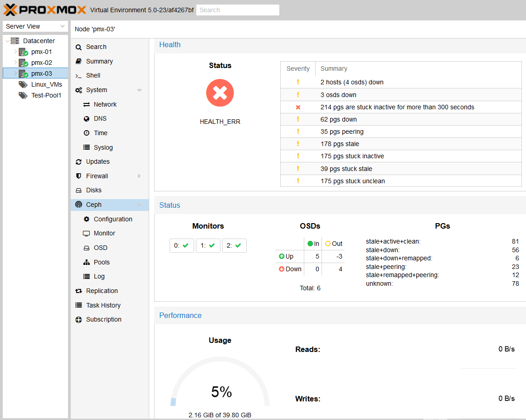Click the Ceph logo icon
This screenshot has height=420, width=526.
(x=78, y=205)
